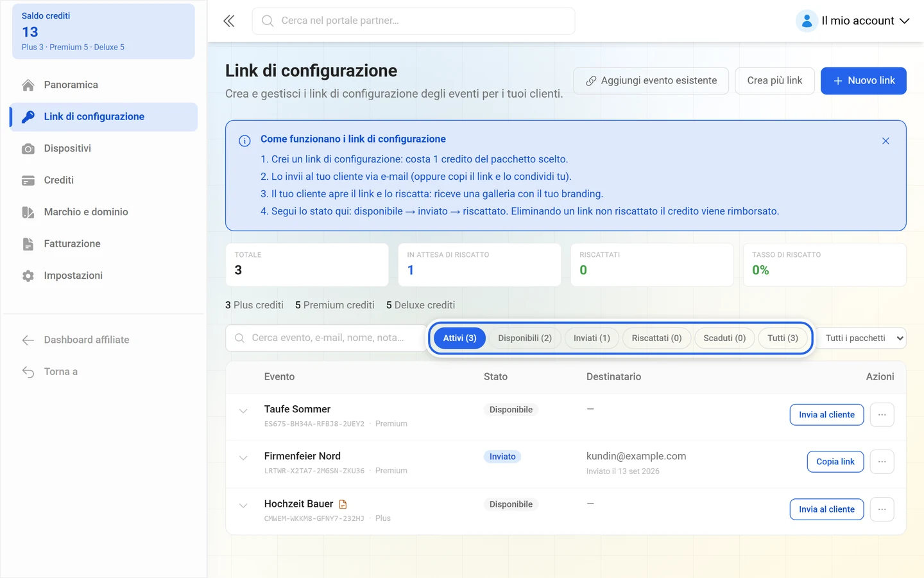This screenshot has height=578, width=924.
Task: Click Copia link for Firmenfeier Nord
Action: [835, 462]
